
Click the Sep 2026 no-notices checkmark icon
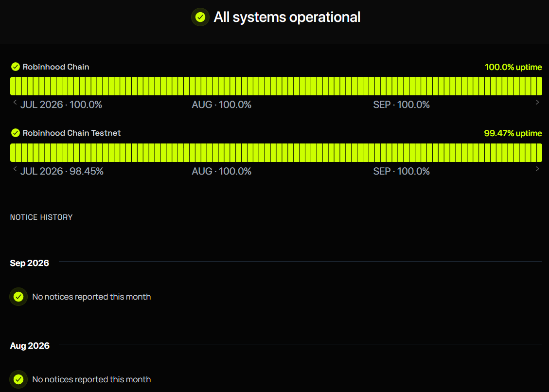18,297
